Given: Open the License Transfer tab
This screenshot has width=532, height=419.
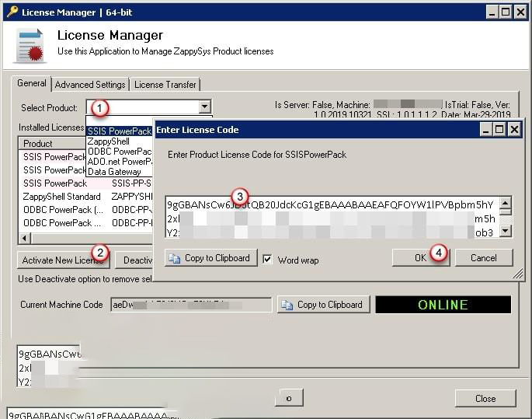Looking at the screenshot, I should [x=165, y=85].
